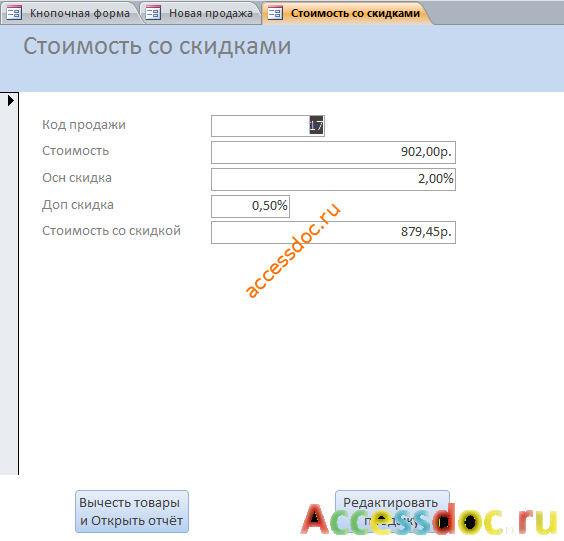Click the form icon on Кнопочная форма tab
Image resolution: width=564 pixels, height=541 pixels.
tap(14, 13)
